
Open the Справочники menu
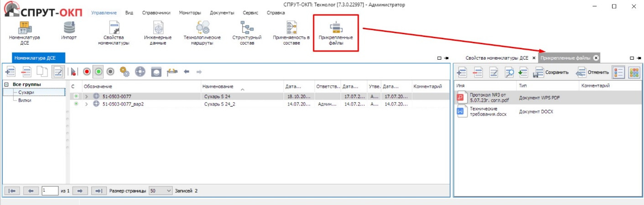pyautogui.click(x=156, y=13)
